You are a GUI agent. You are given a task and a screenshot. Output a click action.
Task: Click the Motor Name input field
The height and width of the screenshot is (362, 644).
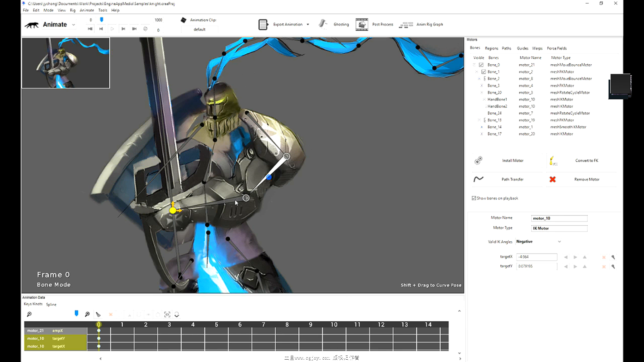pyautogui.click(x=559, y=218)
